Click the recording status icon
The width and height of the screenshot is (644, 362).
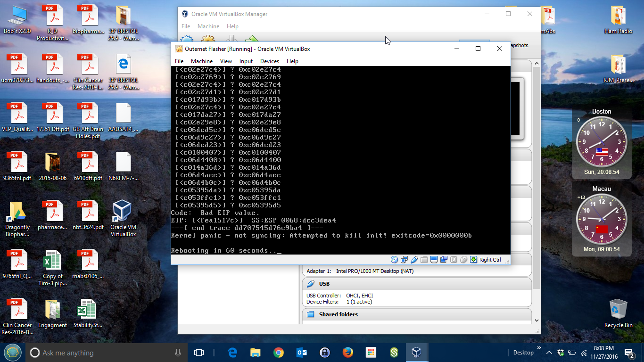pyautogui.click(x=444, y=260)
